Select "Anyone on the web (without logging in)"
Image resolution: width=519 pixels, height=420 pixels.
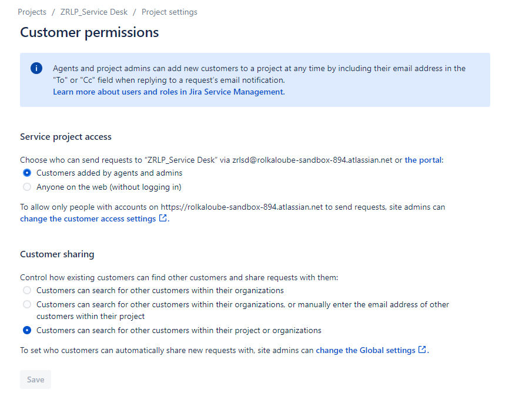point(26,187)
